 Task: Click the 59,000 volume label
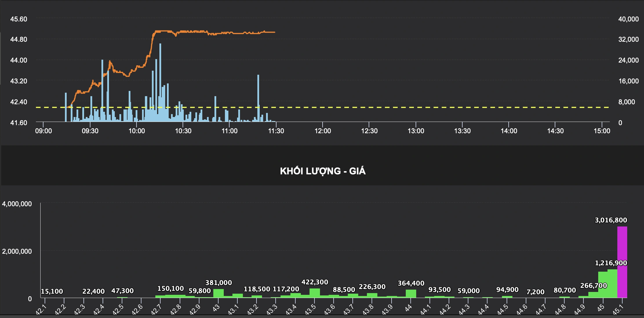(x=469, y=291)
